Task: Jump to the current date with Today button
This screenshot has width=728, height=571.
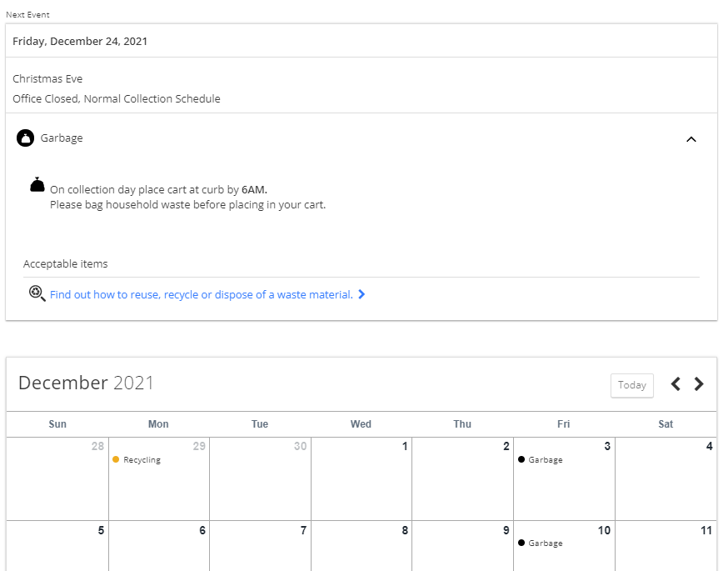Action: coord(632,385)
